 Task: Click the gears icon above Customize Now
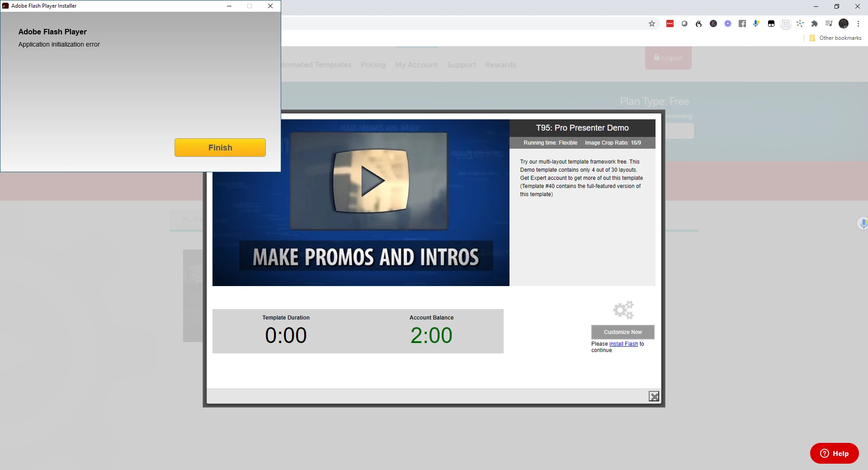coord(623,310)
